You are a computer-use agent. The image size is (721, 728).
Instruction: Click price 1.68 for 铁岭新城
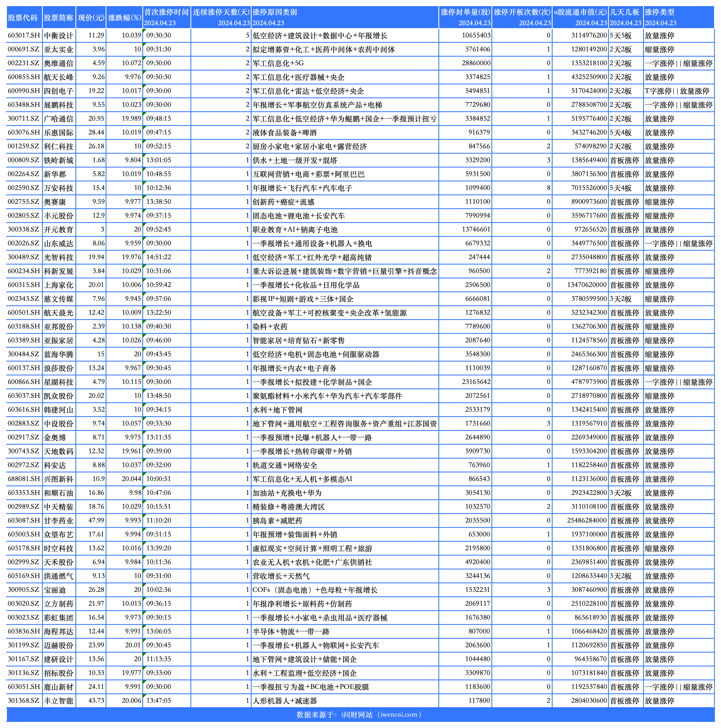click(99, 161)
